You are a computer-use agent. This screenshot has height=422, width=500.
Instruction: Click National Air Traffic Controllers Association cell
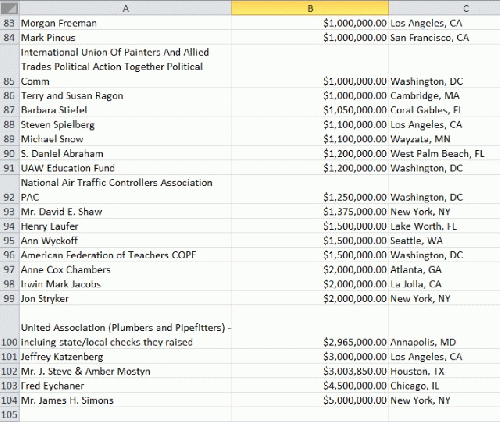click(126, 190)
